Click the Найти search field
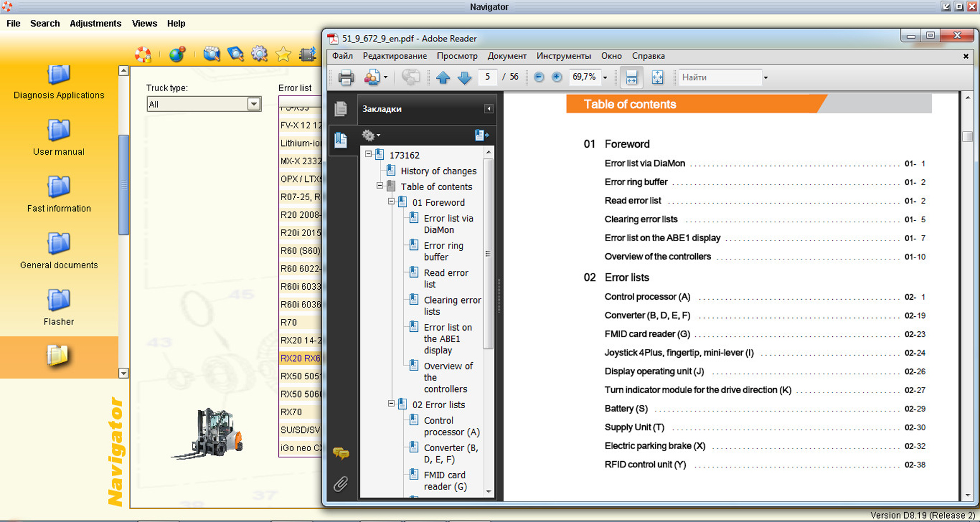The height and width of the screenshot is (522, 980). (719, 77)
